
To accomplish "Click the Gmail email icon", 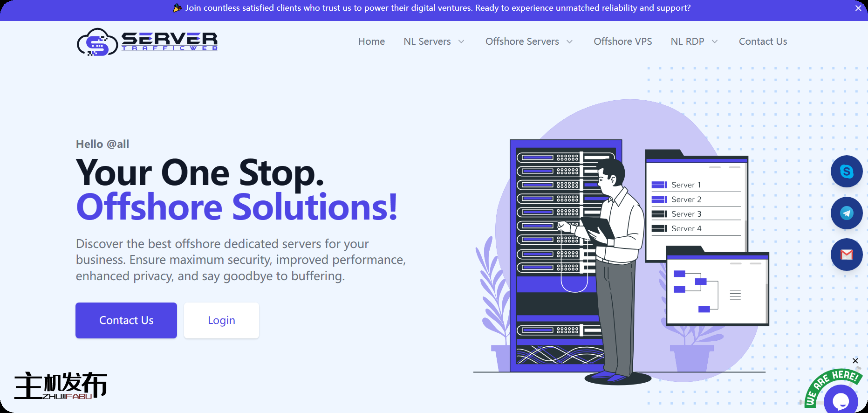I will (846, 255).
